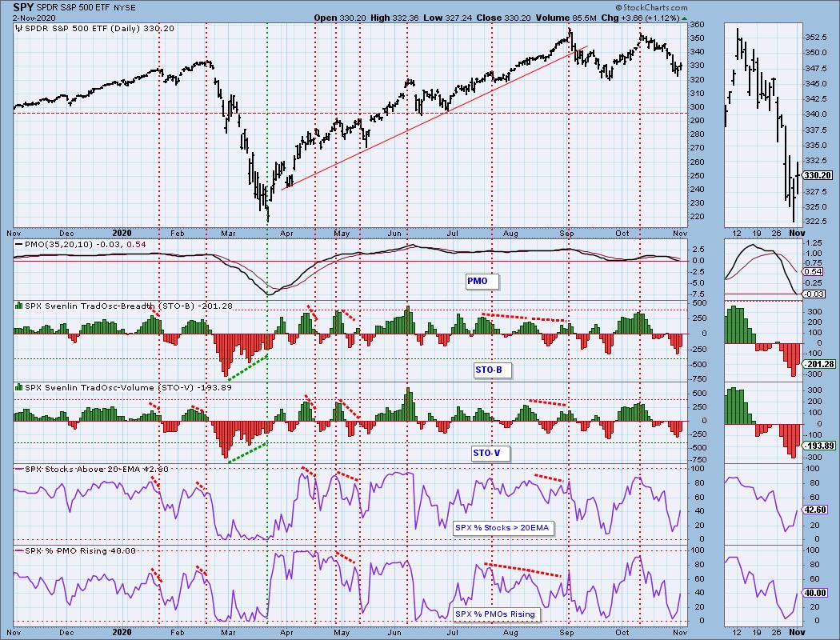Click the 0.54 PMO signal value tag
The height and width of the screenshot is (640, 840).
pyautogui.click(x=814, y=271)
